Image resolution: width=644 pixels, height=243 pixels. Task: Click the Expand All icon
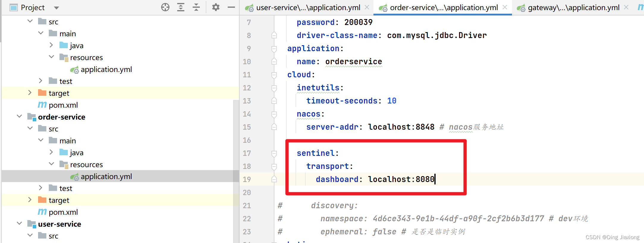pyautogui.click(x=181, y=7)
